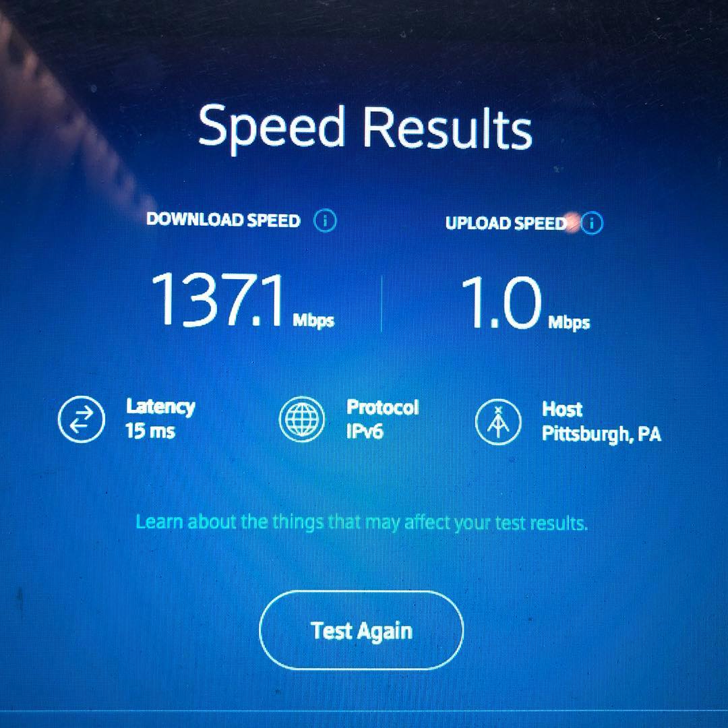Select the DOWNLOAD SPEED label
The width and height of the screenshot is (728, 728).
click(x=223, y=220)
